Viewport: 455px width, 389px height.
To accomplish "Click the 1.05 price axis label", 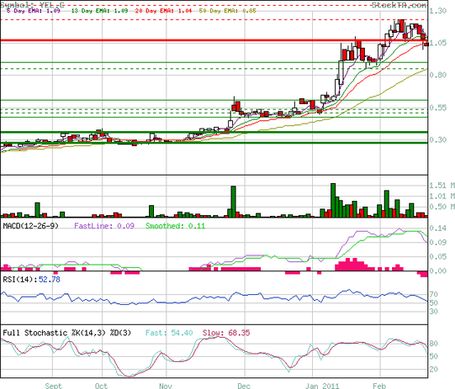I will click(438, 43).
